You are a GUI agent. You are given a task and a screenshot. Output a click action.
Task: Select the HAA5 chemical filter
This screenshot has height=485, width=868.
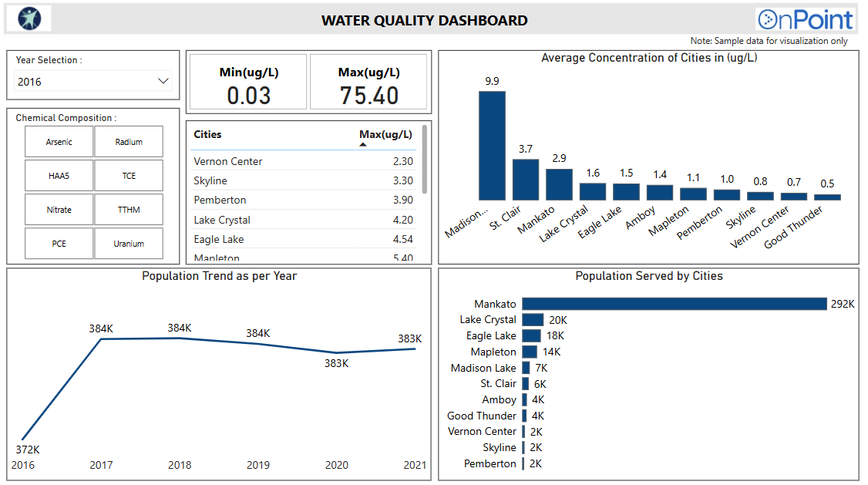[59, 176]
